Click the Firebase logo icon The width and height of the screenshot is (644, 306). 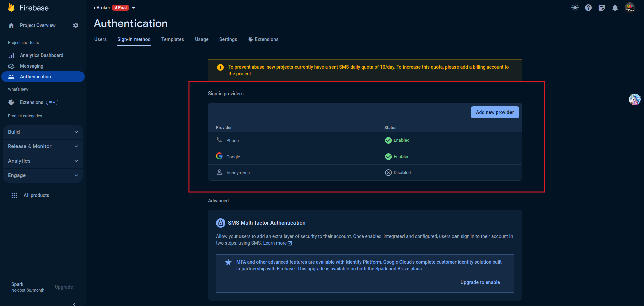(x=11, y=8)
